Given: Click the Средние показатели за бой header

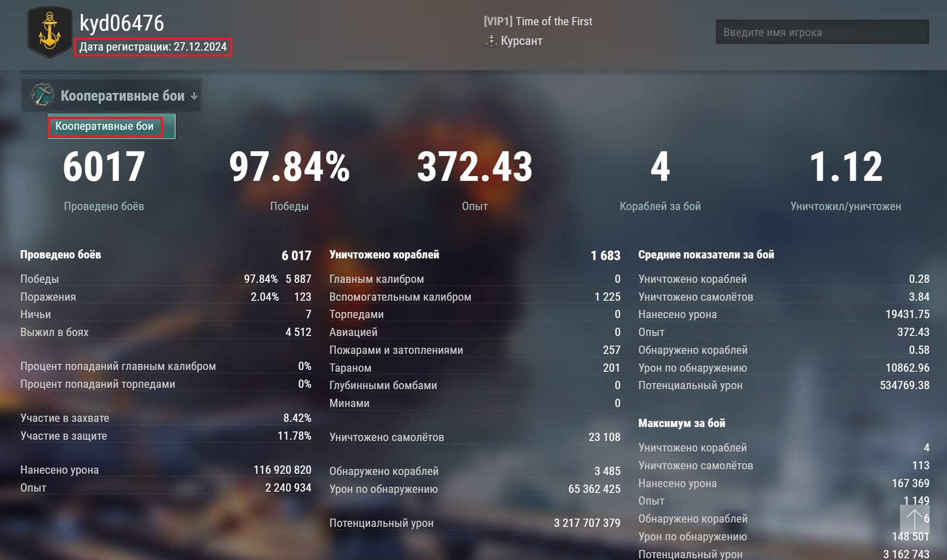Looking at the screenshot, I should click(706, 255).
